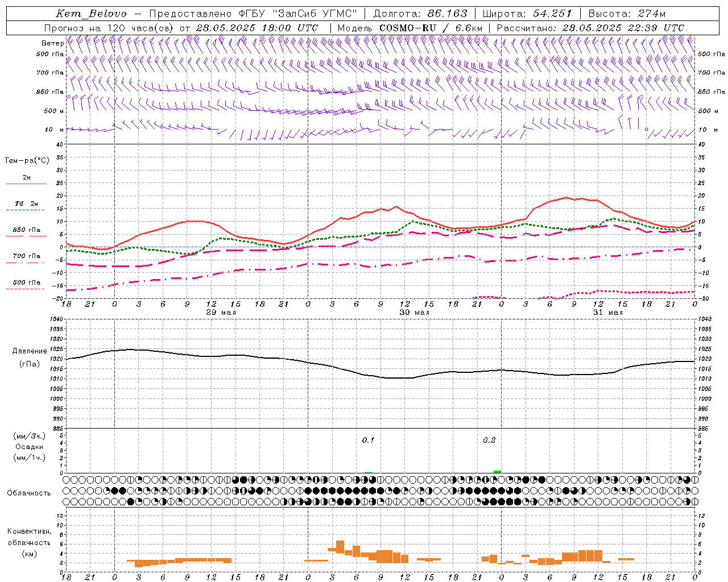Click the Тем-ра(°C) axis title
The width and height of the screenshot is (728, 582).
tap(27, 161)
